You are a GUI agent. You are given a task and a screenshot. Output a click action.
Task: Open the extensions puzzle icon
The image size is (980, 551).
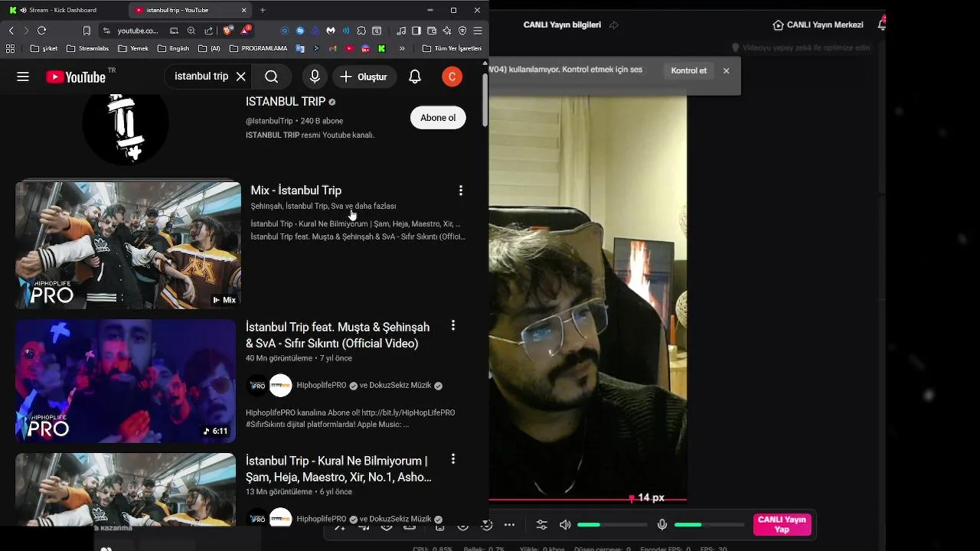tap(361, 31)
